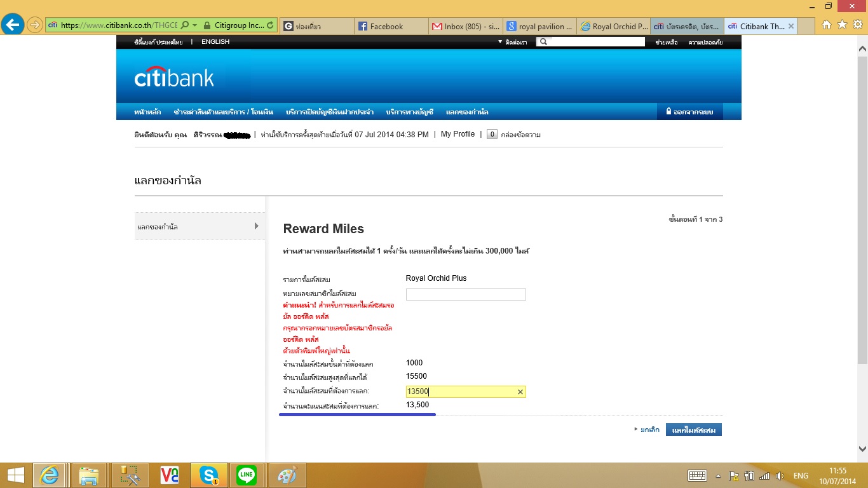Screen dimensions: 868x488
Task: Open the Inbox (805) Gmail tab
Action: [x=465, y=26]
